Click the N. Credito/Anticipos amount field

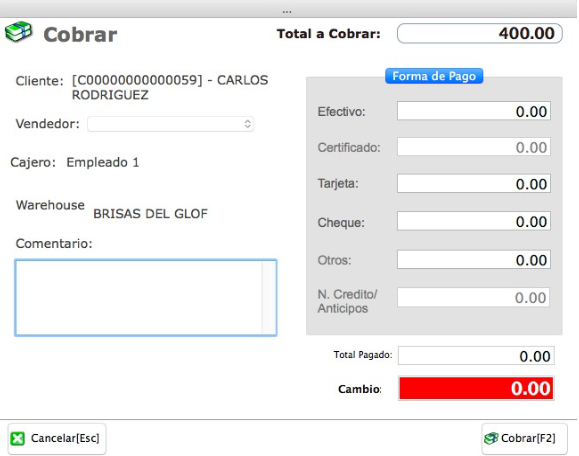click(x=473, y=297)
